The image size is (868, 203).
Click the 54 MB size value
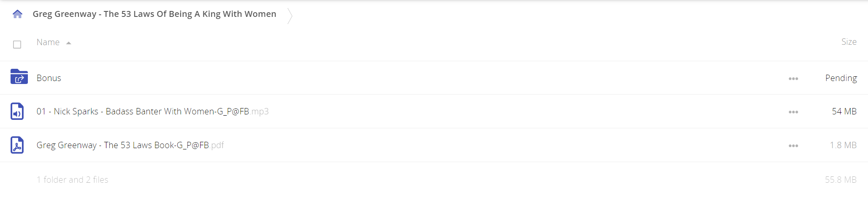tap(844, 111)
